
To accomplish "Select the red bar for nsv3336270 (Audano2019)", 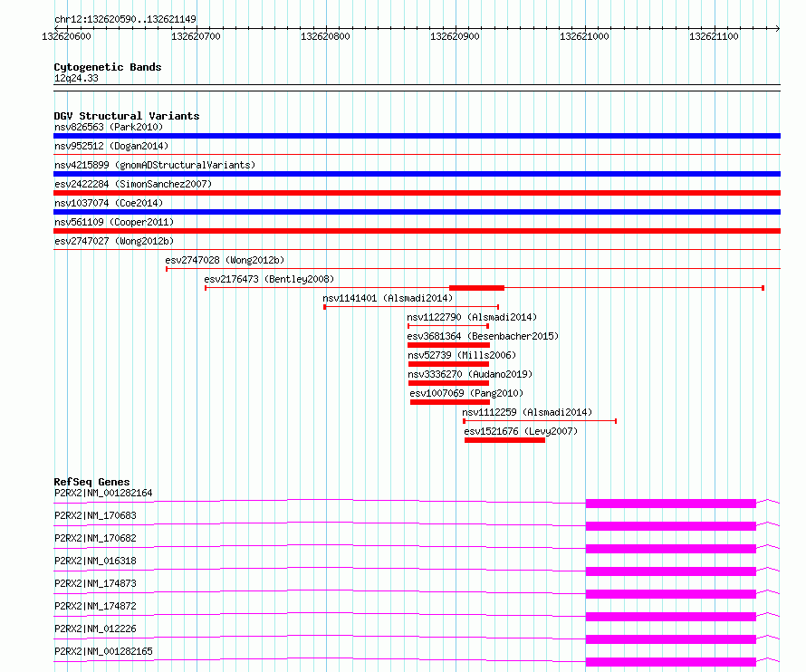I will click(x=448, y=383).
